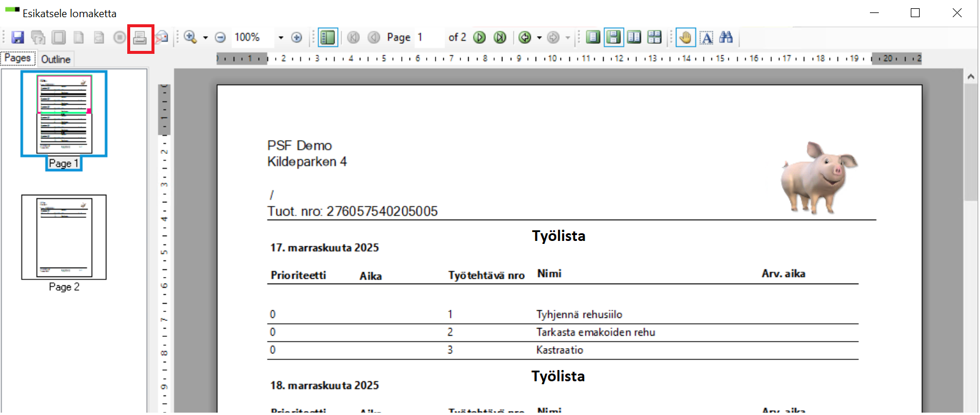Click the "Työtehtävä nro" column header
The height and width of the screenshot is (415, 980).
[x=486, y=275]
